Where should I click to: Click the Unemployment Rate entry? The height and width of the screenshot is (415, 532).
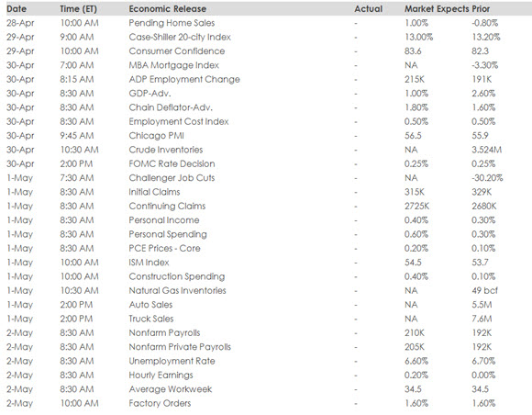click(172, 362)
